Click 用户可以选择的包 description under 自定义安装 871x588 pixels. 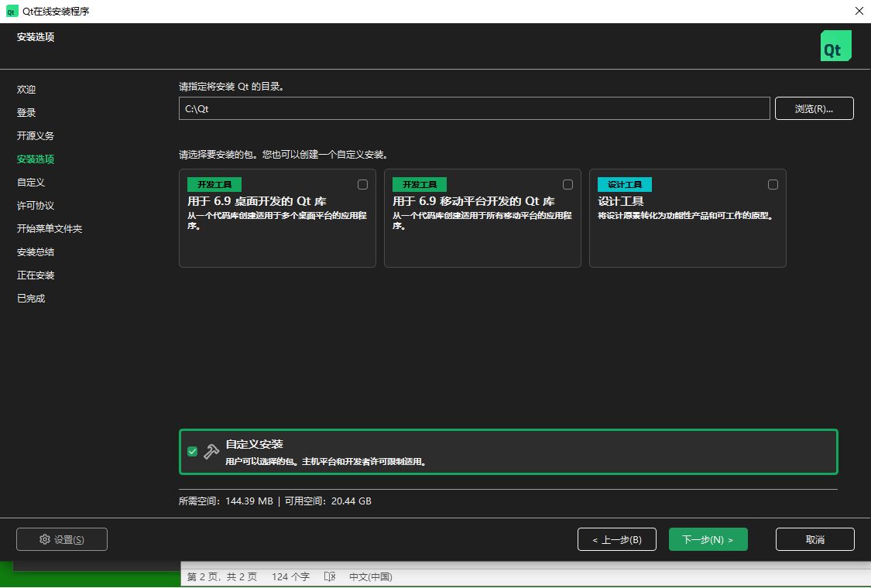(325, 461)
